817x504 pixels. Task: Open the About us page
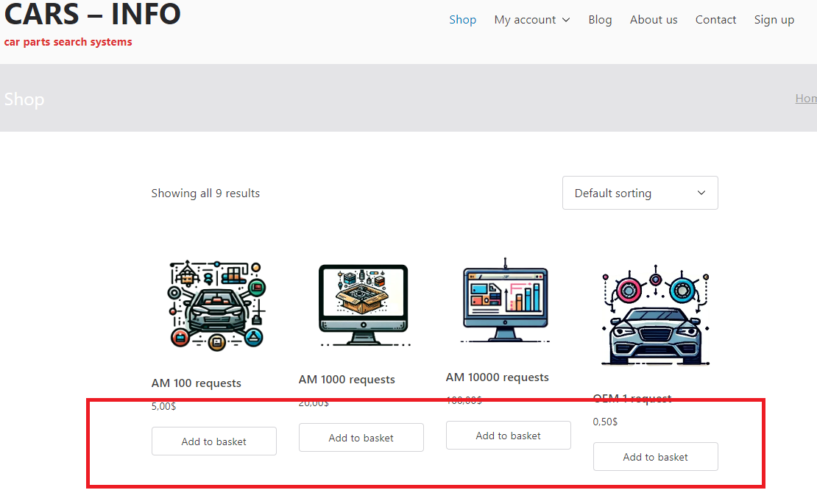654,20
